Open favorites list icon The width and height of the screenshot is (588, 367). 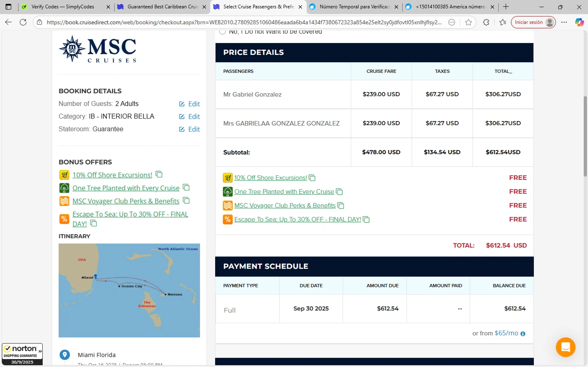click(503, 22)
